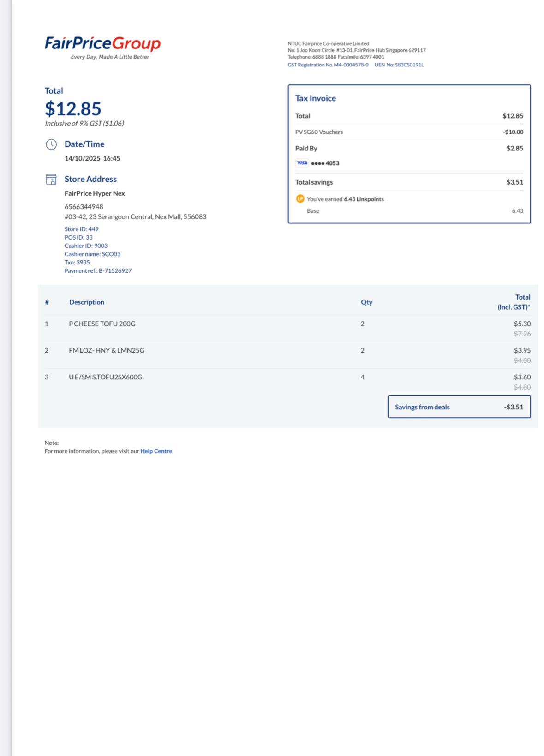Click the UEN No: S83CS0191L text

399,65
